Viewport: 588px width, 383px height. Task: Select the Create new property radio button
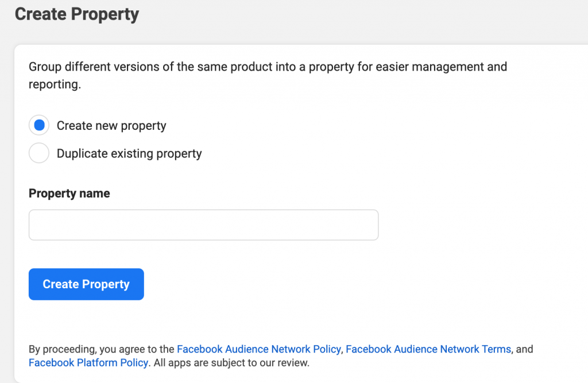coord(38,125)
